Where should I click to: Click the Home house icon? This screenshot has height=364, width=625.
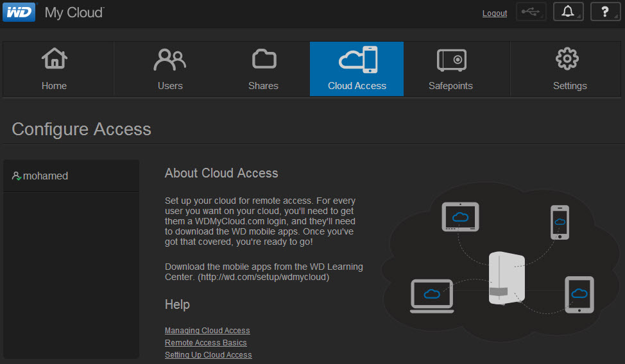pyautogui.click(x=54, y=58)
